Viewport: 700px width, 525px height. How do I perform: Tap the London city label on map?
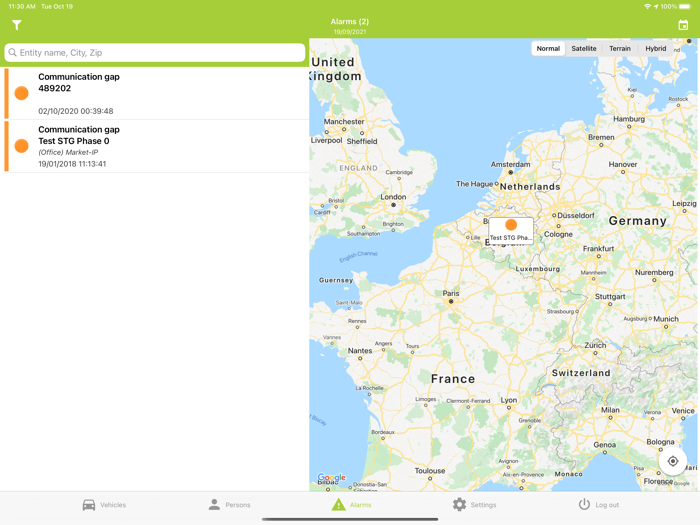pos(393,197)
